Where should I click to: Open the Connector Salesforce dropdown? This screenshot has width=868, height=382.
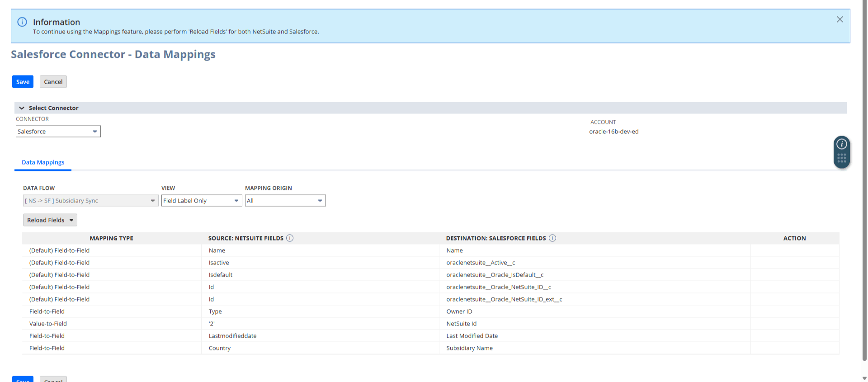coord(58,132)
